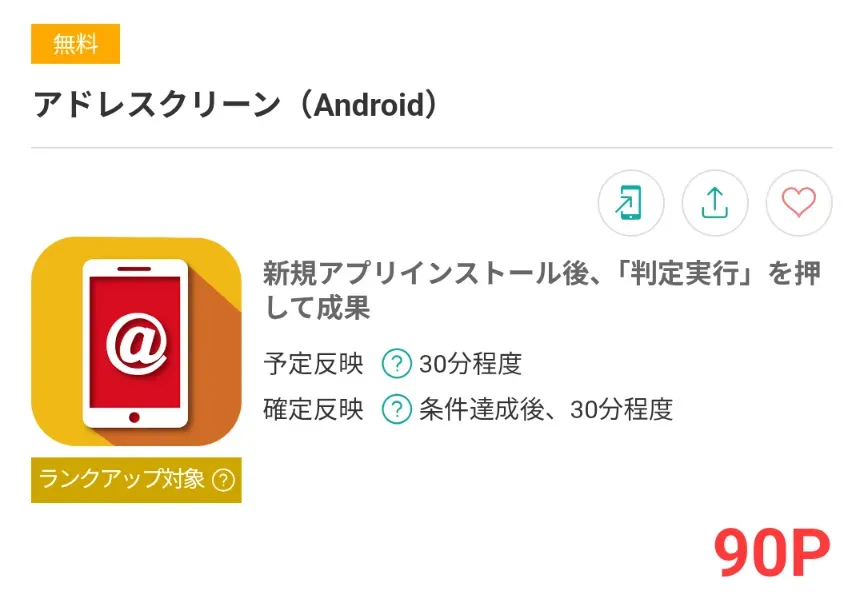Tap the share upload icon

click(x=715, y=203)
